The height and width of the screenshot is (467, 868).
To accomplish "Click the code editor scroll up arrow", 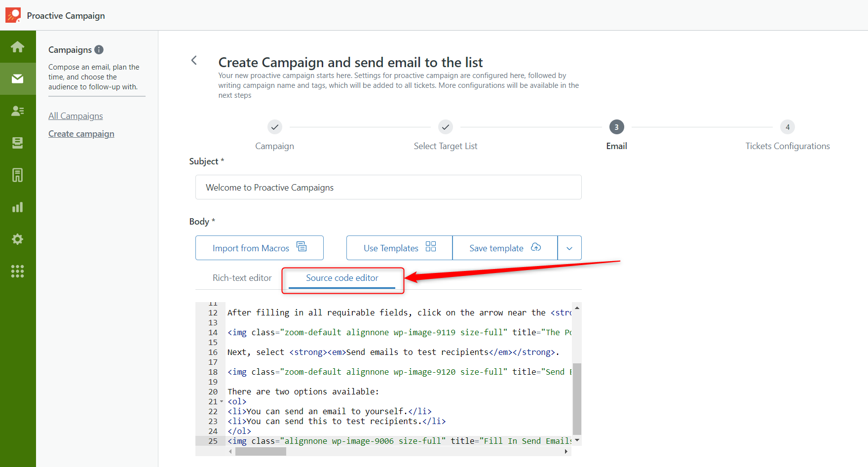I will [577, 308].
